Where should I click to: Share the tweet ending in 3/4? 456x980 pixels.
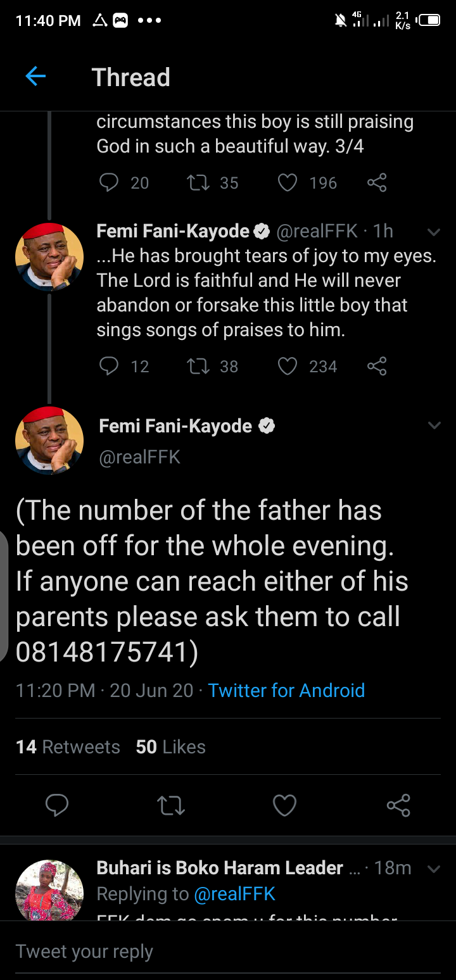pyautogui.click(x=377, y=183)
